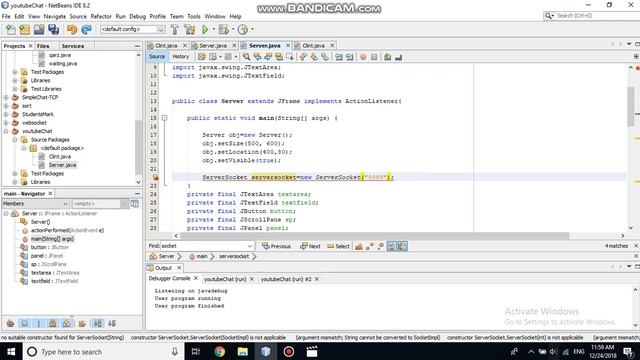
Task: Toggle Show Fields in the Navigator
Action: 25,324
